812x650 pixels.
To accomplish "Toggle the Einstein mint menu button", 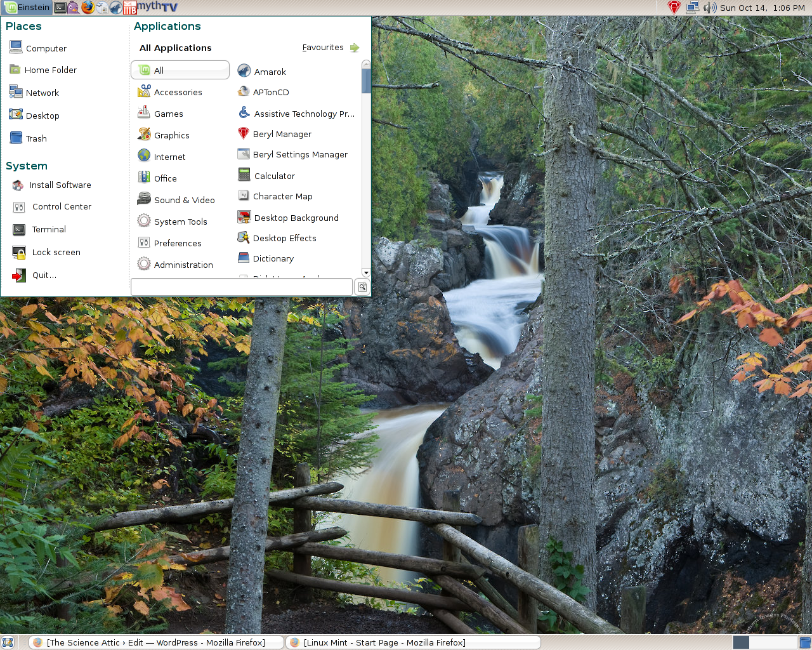I will click(27, 8).
